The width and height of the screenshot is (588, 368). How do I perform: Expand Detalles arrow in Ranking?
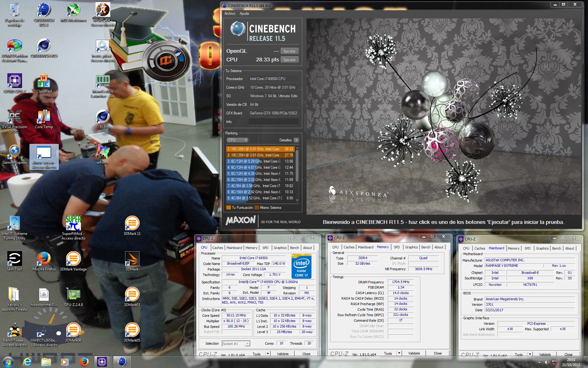[296, 140]
